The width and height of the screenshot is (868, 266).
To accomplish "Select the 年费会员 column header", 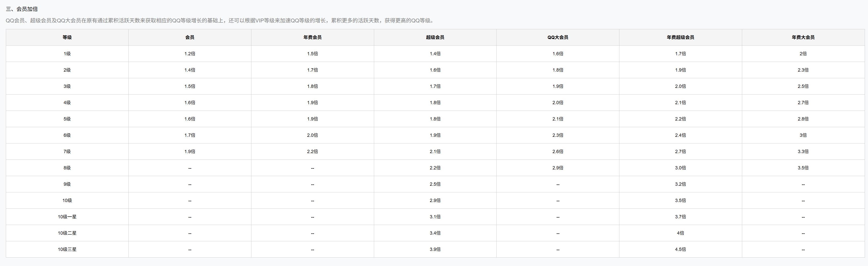I will 312,37.
